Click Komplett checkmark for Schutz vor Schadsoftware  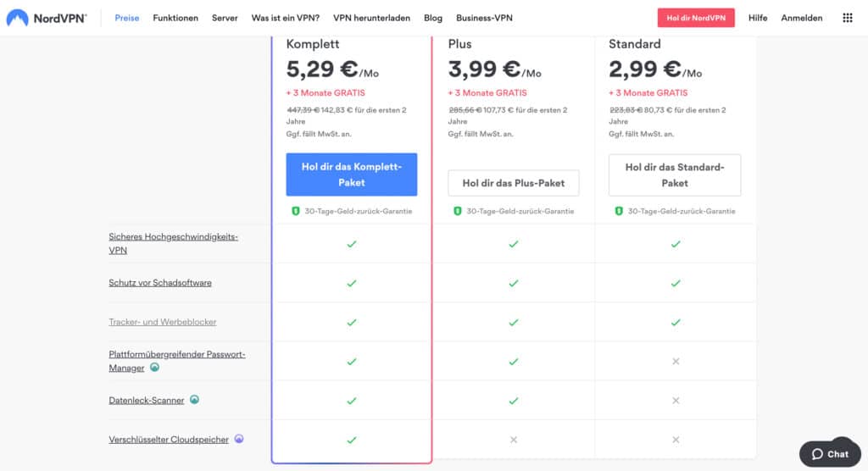[352, 284]
